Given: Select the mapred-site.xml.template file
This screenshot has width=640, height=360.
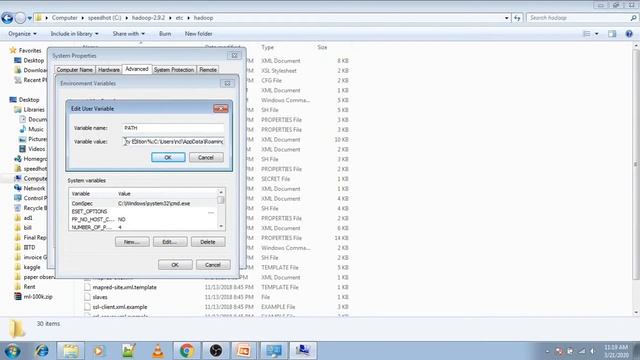Looking at the screenshot, I should 124,287.
